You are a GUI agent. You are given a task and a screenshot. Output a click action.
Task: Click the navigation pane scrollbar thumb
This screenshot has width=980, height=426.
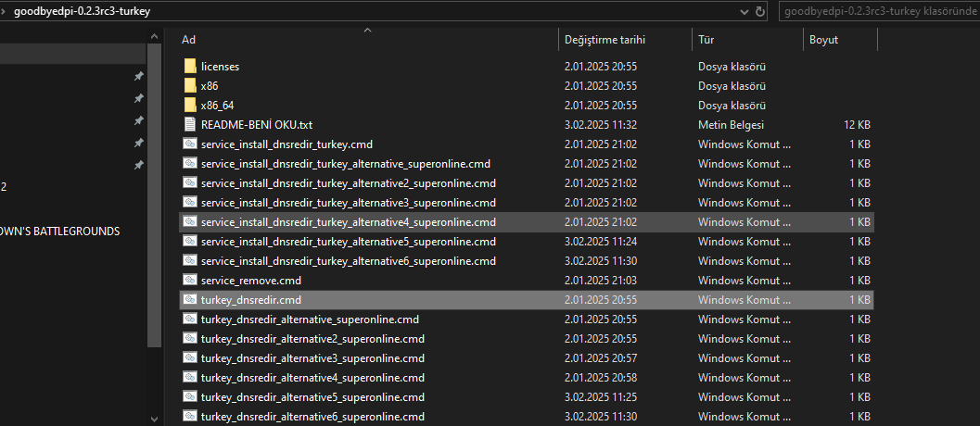[155, 195]
